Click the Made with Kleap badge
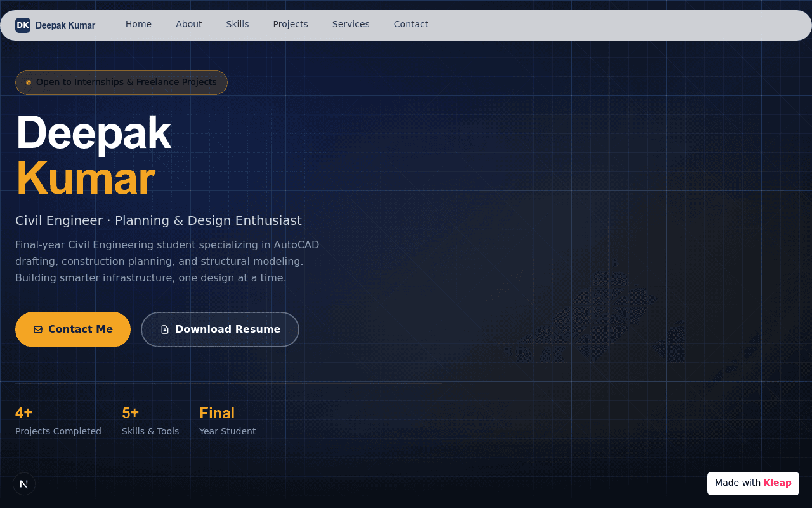This screenshot has width=812, height=508. (753, 483)
